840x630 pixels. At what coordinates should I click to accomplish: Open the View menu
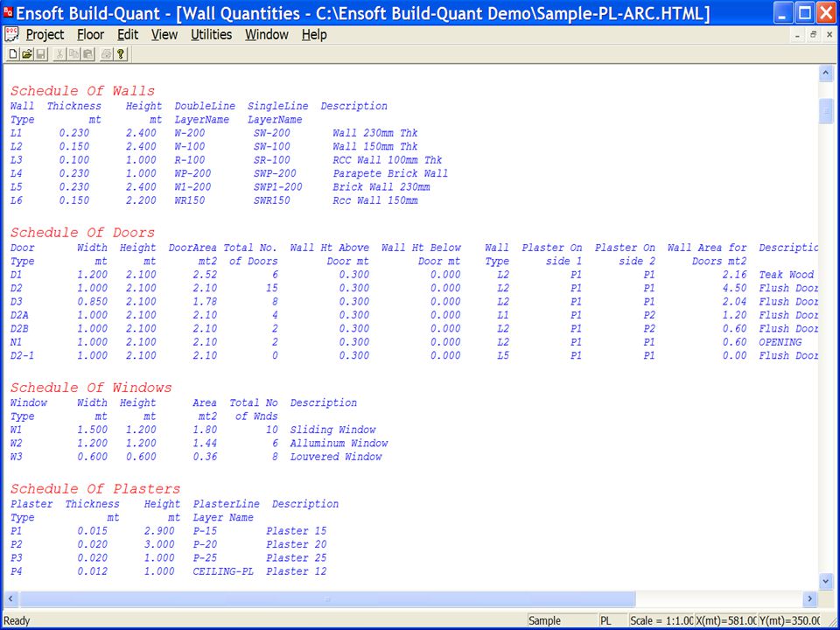coord(164,35)
